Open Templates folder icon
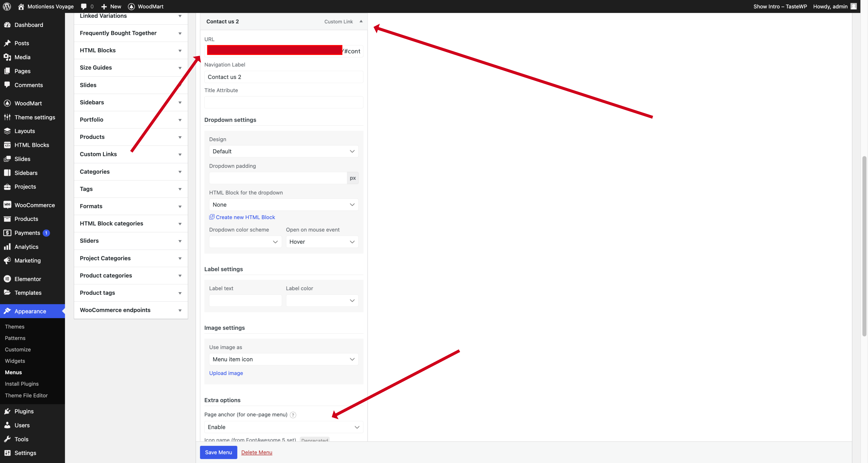The height and width of the screenshot is (463, 868). pyautogui.click(x=7, y=293)
